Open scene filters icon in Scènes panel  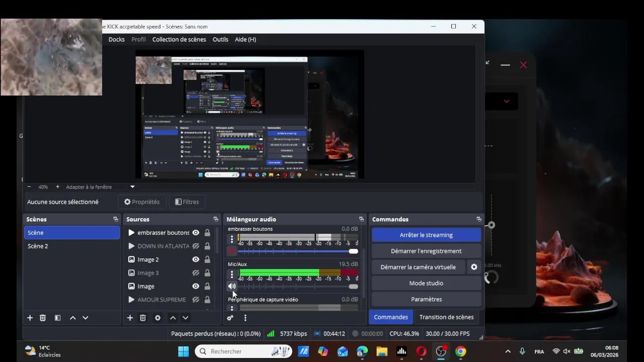click(x=58, y=318)
